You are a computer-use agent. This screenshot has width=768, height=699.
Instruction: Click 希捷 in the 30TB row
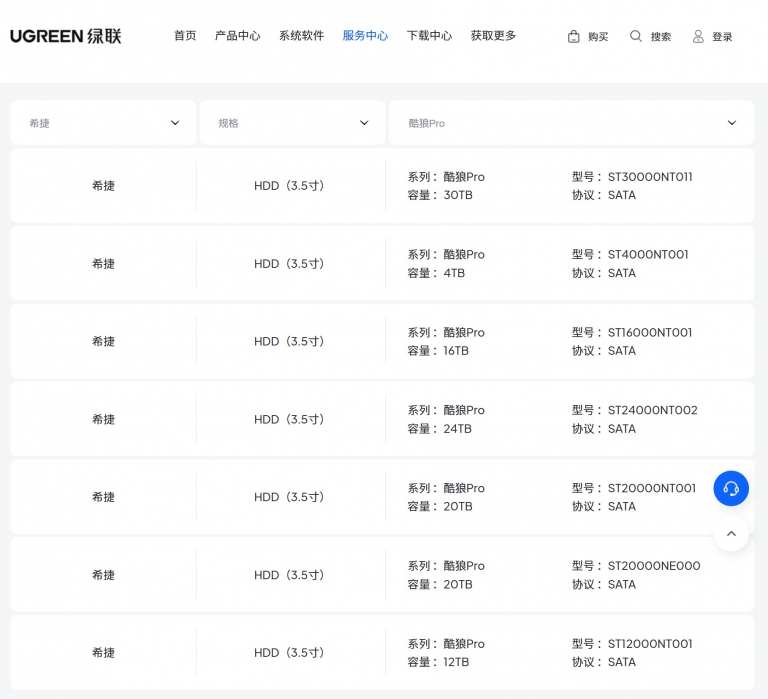pyautogui.click(x=103, y=186)
